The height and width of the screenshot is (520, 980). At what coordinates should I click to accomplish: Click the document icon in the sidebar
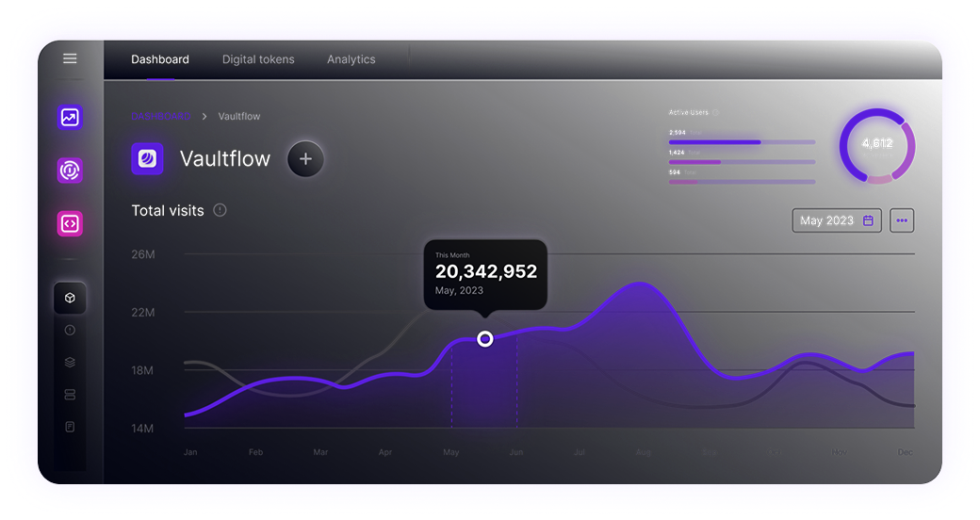point(70,427)
